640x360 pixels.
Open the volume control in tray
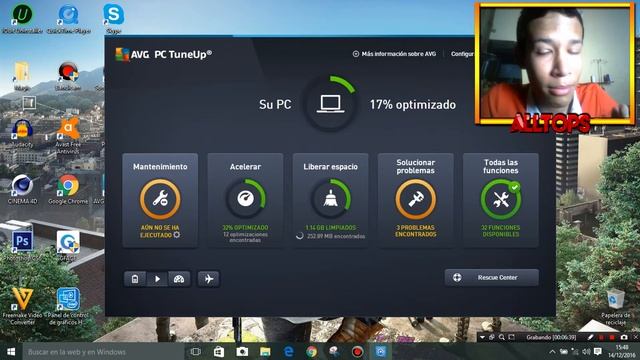pyautogui.click(x=587, y=351)
